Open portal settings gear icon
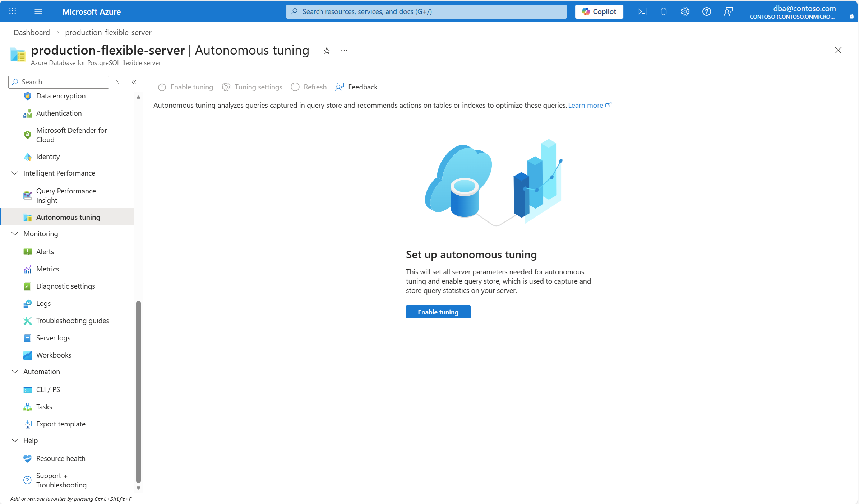 point(685,11)
